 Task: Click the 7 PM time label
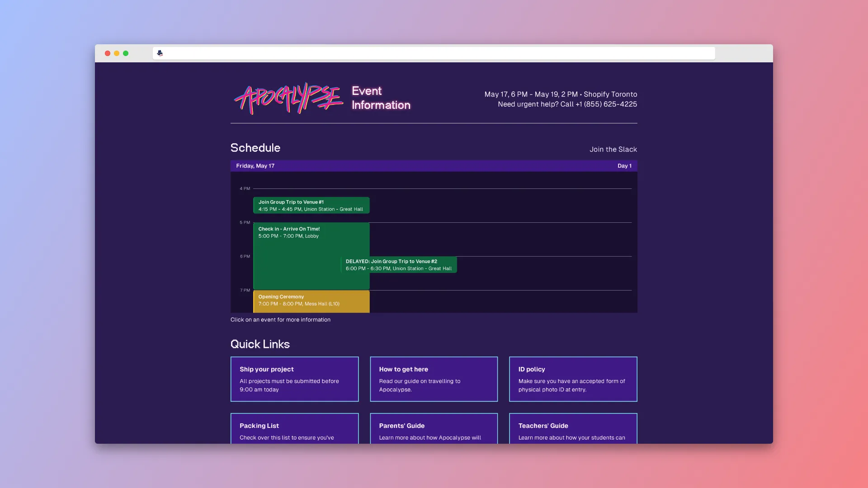pyautogui.click(x=245, y=290)
